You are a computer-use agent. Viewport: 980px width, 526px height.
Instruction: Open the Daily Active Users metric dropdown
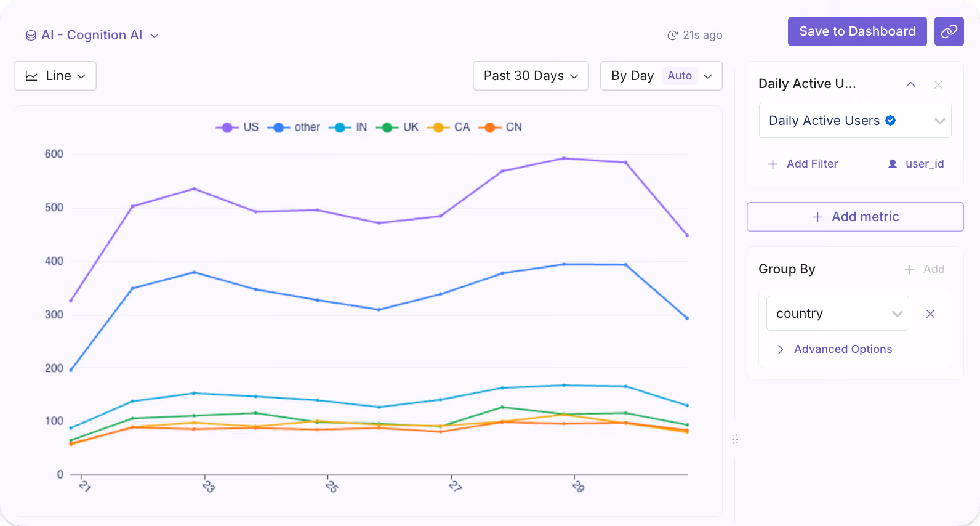coord(855,121)
